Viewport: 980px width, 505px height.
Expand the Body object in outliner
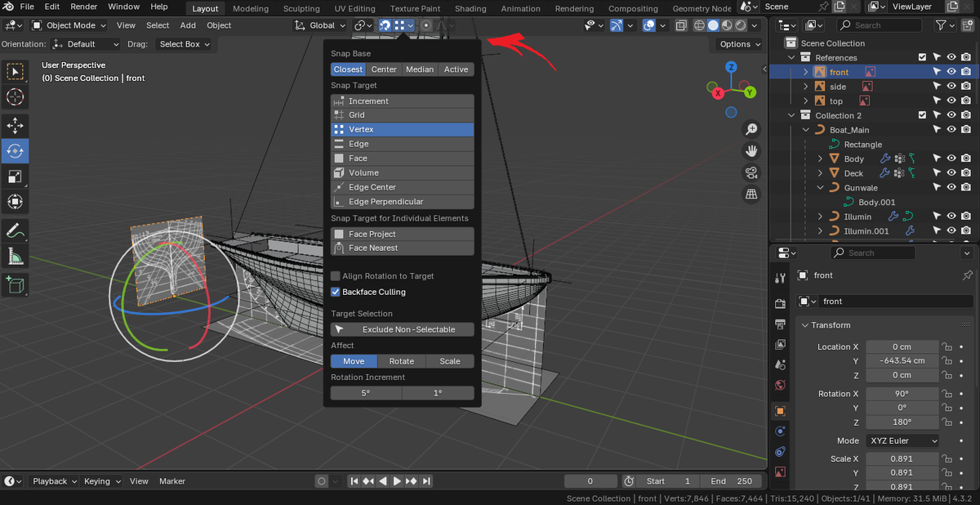(820, 159)
